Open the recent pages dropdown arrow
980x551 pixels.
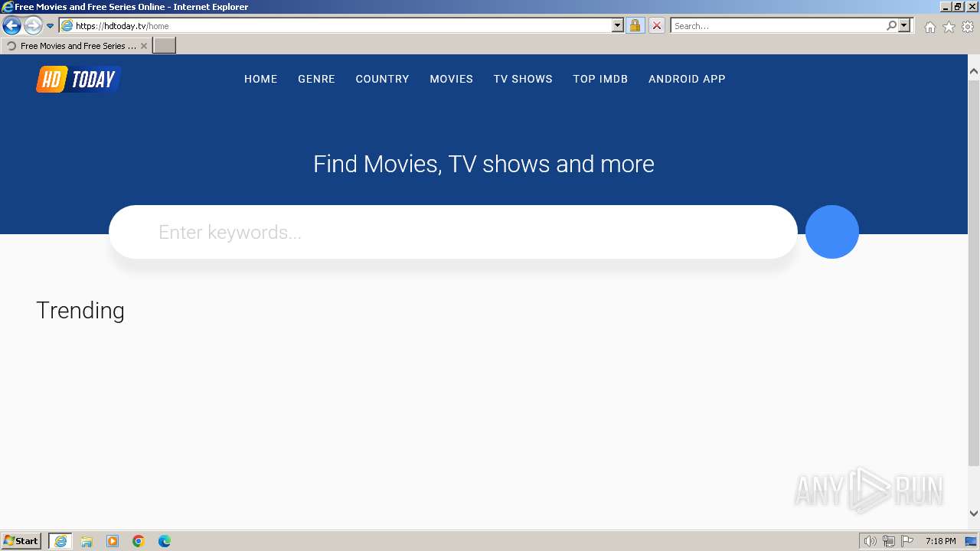51,25
